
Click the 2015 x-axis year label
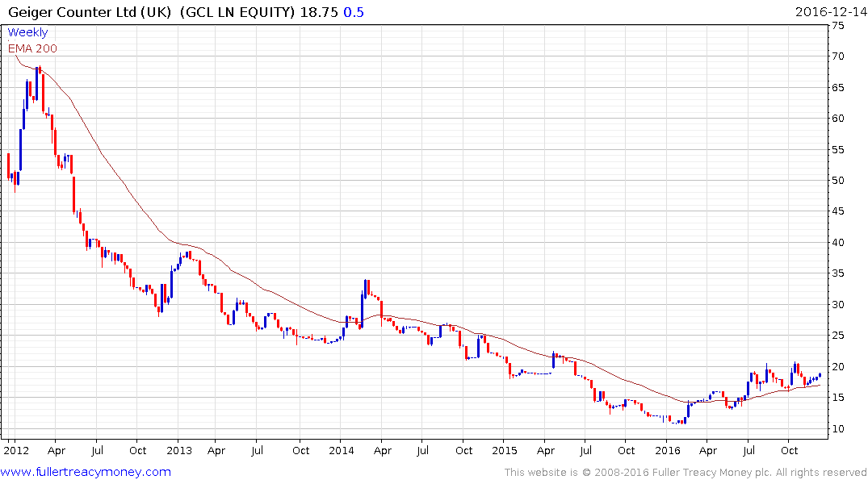tap(505, 450)
